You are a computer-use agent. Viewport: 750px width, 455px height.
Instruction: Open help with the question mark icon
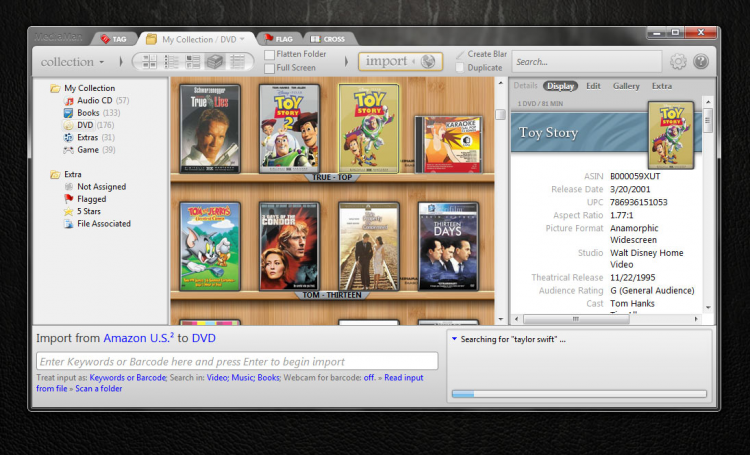701,62
